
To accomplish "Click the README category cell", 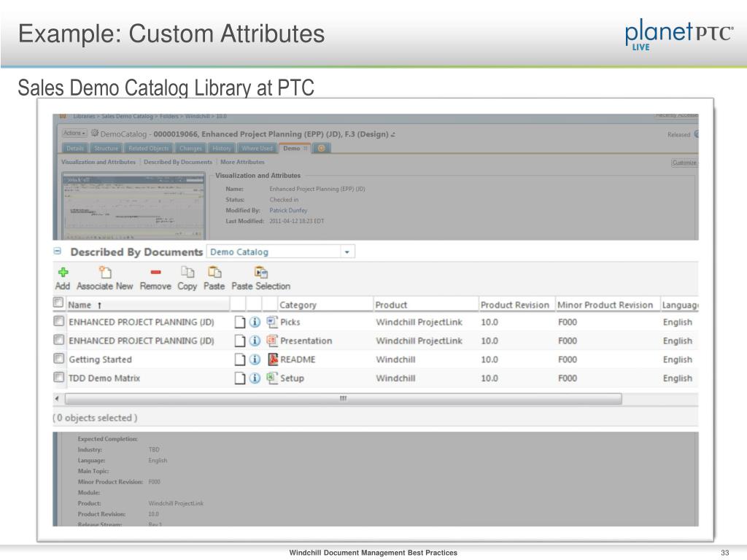I will coord(298,359).
